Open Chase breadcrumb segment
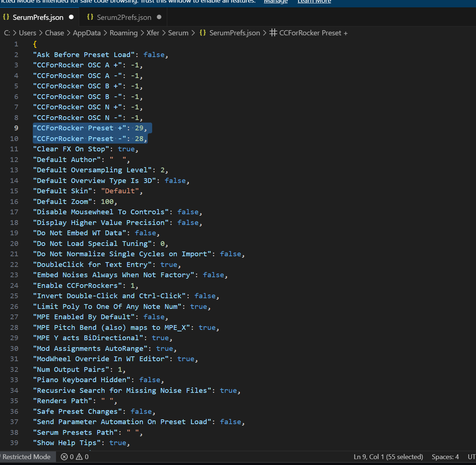The width and height of the screenshot is (476, 465). [55, 33]
